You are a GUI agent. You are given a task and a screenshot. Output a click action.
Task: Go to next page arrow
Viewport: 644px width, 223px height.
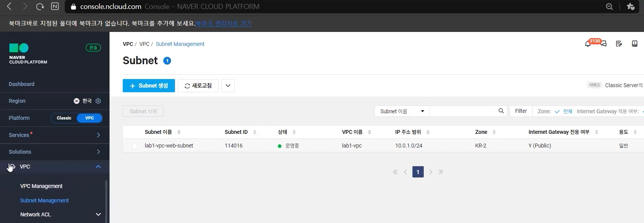click(x=431, y=172)
